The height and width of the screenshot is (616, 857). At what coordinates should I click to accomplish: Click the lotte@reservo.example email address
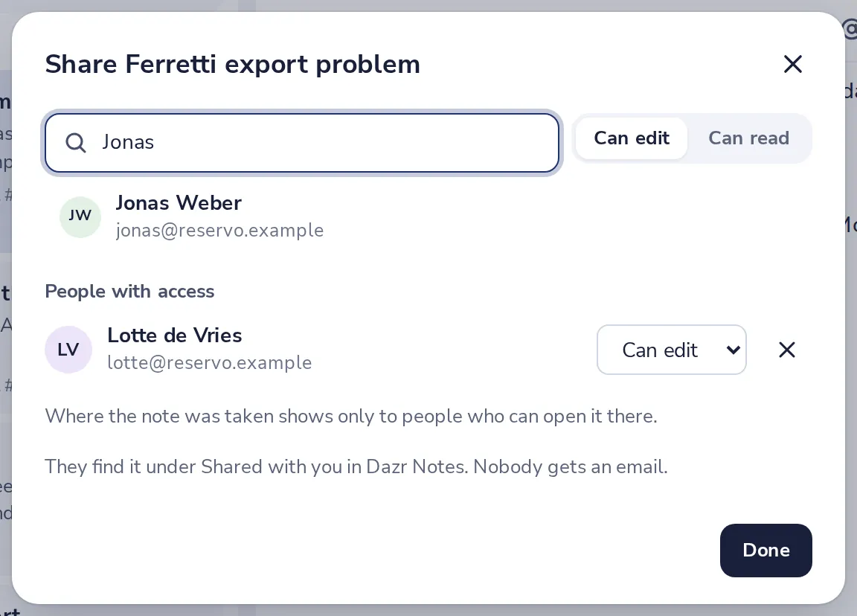(x=209, y=362)
